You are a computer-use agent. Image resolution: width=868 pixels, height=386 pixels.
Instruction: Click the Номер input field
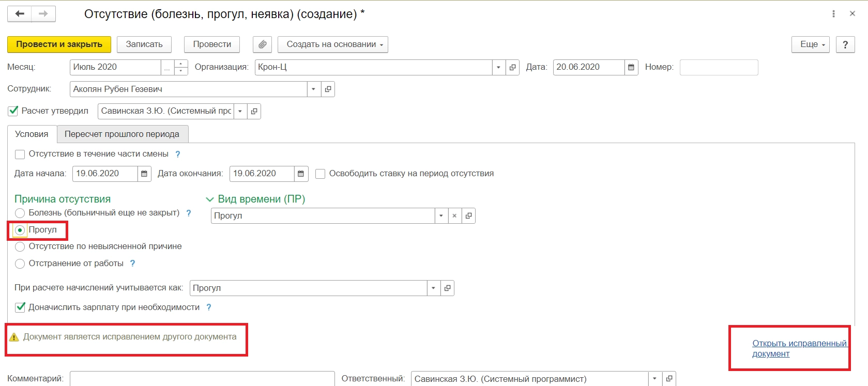pos(719,67)
